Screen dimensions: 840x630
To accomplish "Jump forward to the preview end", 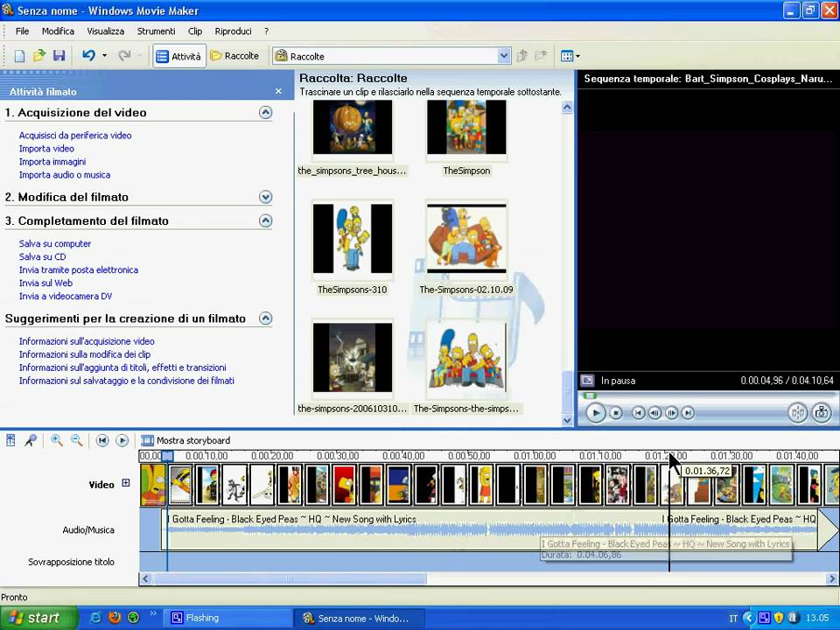I will [x=689, y=412].
